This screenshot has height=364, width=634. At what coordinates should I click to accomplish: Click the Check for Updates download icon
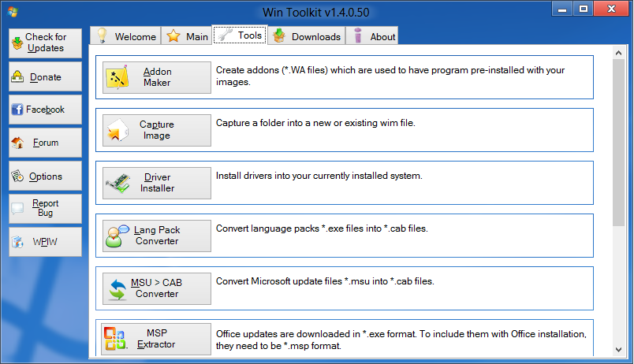pos(17,43)
